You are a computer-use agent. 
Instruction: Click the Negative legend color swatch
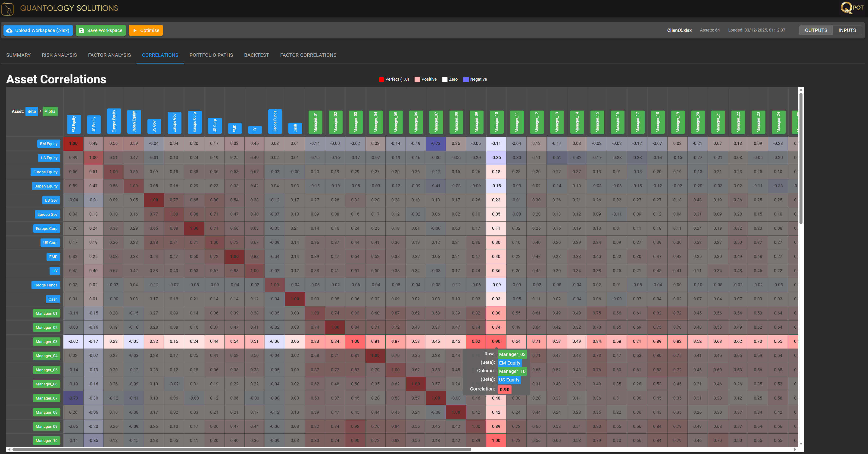466,79
